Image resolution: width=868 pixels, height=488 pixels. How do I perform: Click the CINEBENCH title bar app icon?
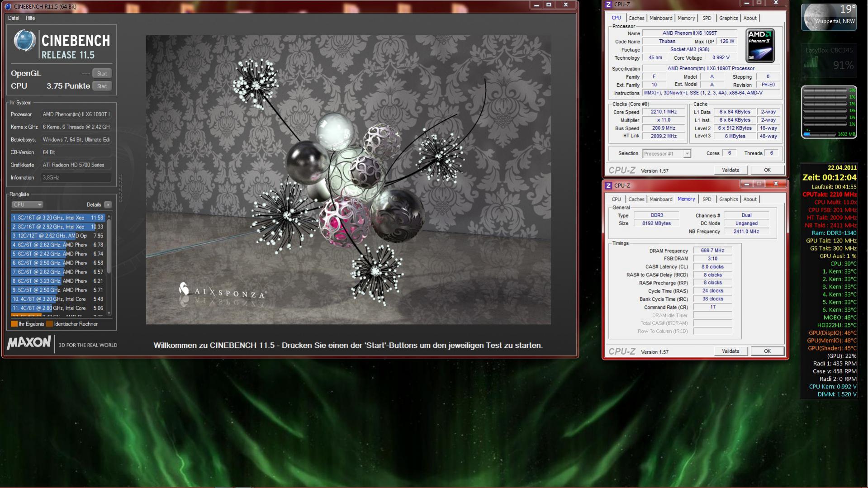pos(8,6)
